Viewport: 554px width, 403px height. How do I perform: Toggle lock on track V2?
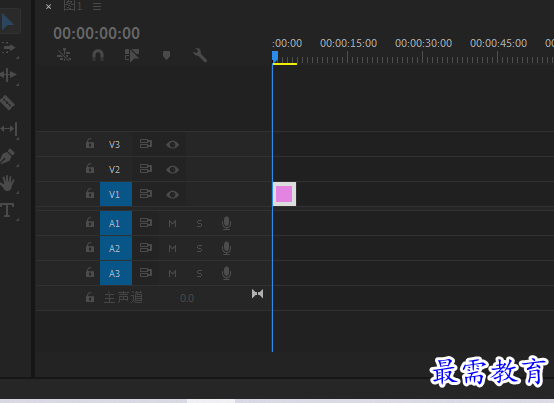tap(90, 168)
